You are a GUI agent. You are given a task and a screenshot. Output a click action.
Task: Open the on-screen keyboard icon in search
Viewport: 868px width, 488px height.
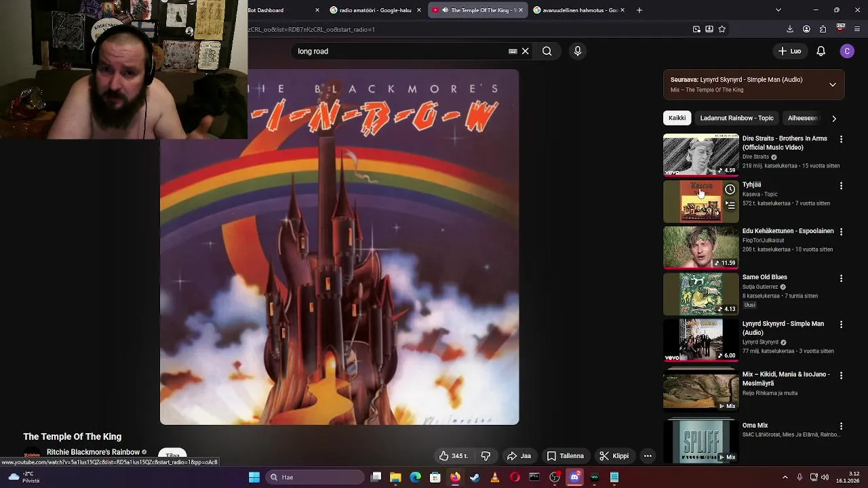pos(513,51)
